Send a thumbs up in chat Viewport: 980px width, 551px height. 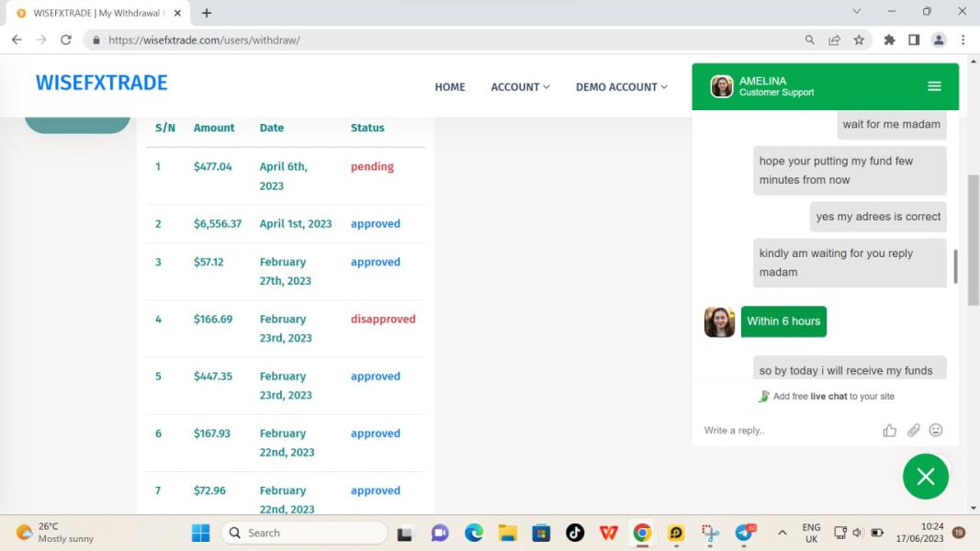click(889, 430)
